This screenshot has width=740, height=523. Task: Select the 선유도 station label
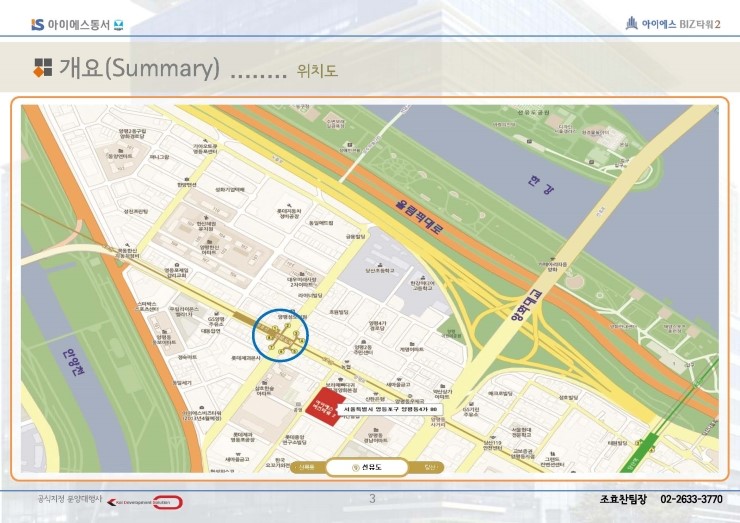coord(367,467)
